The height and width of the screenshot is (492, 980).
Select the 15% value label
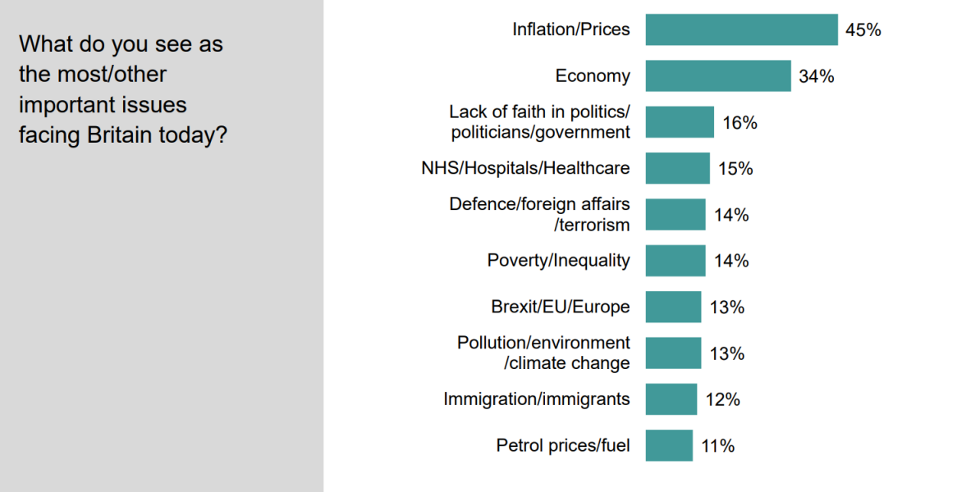(735, 169)
